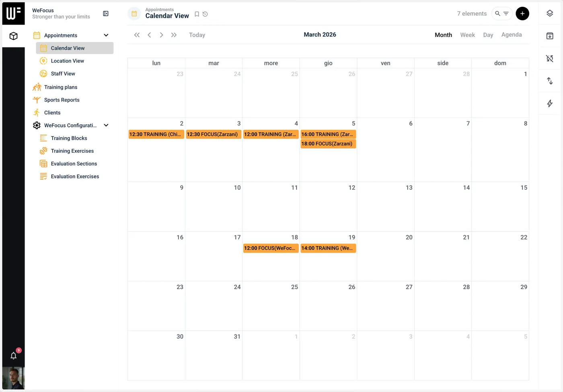This screenshot has height=392, width=563.
Task: Click the Location View target icon
Action: coord(43,61)
